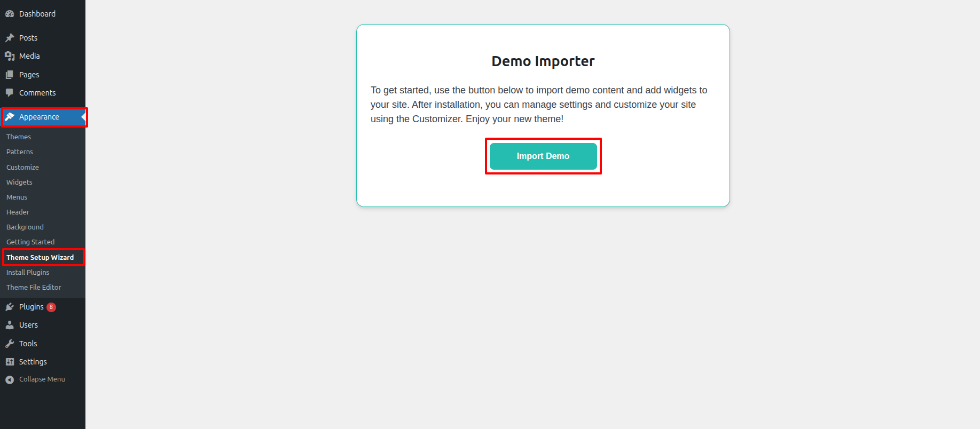Screen dimensions: 980x429
Task: Click the Tools wrench icon
Action: click(10, 344)
